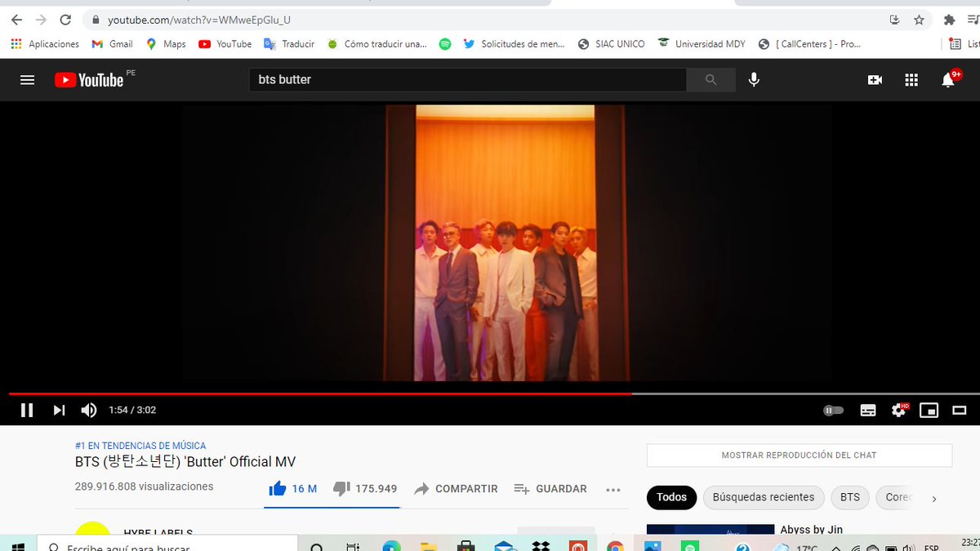Click MOSTRAR REPRODUCCIÓN DEL CHAT button
980x551 pixels.
(799, 455)
